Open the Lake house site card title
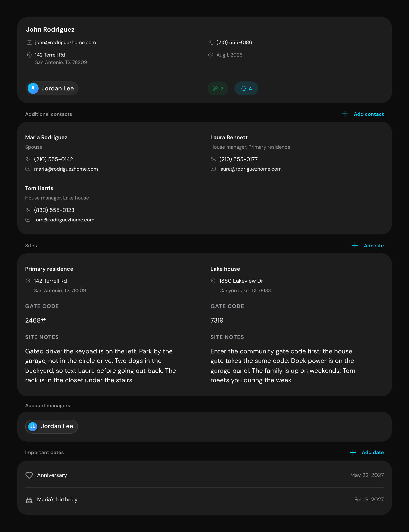The height and width of the screenshot is (532, 409). click(225, 269)
